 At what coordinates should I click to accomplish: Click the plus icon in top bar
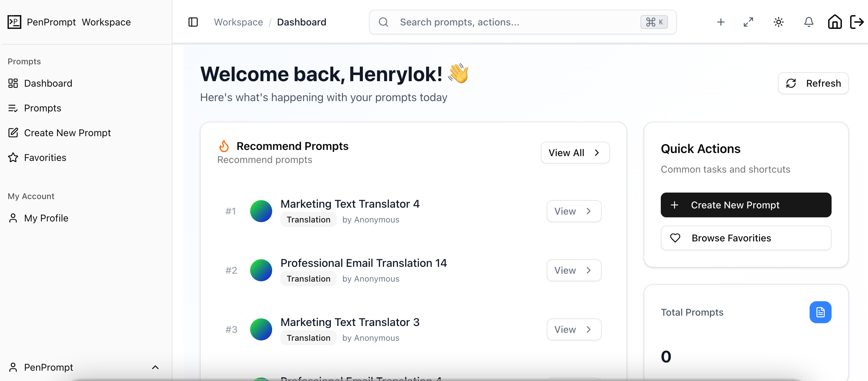pyautogui.click(x=721, y=22)
